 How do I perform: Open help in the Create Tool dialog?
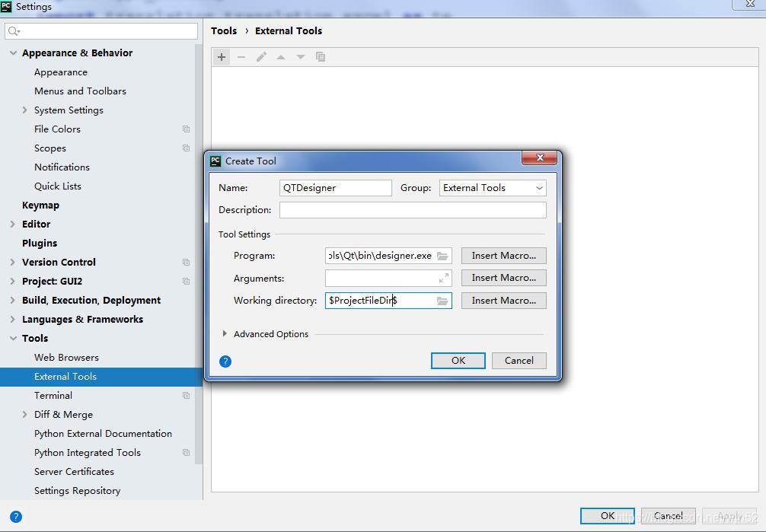click(x=225, y=361)
